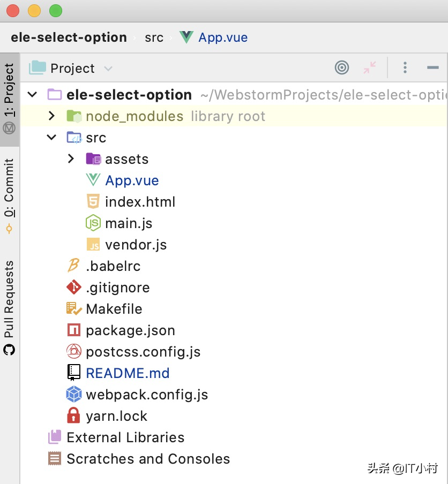The height and width of the screenshot is (484, 448).
Task: Select index.html in the project tree
Action: coord(140,202)
